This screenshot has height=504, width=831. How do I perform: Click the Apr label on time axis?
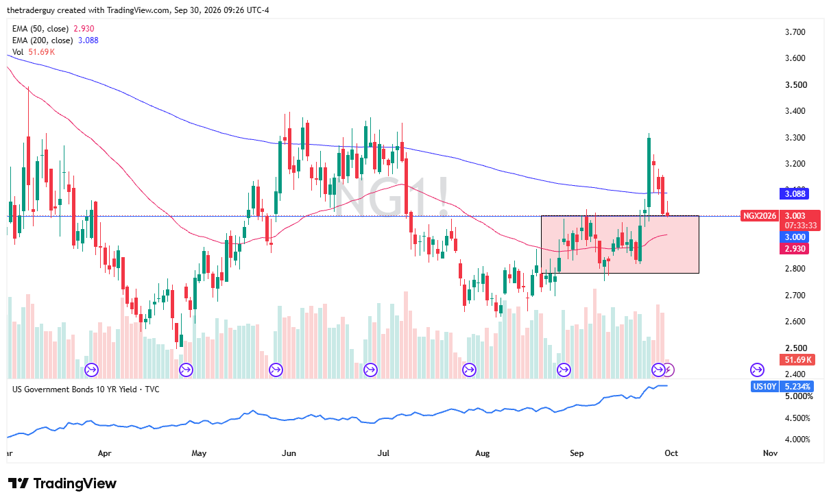104,453
